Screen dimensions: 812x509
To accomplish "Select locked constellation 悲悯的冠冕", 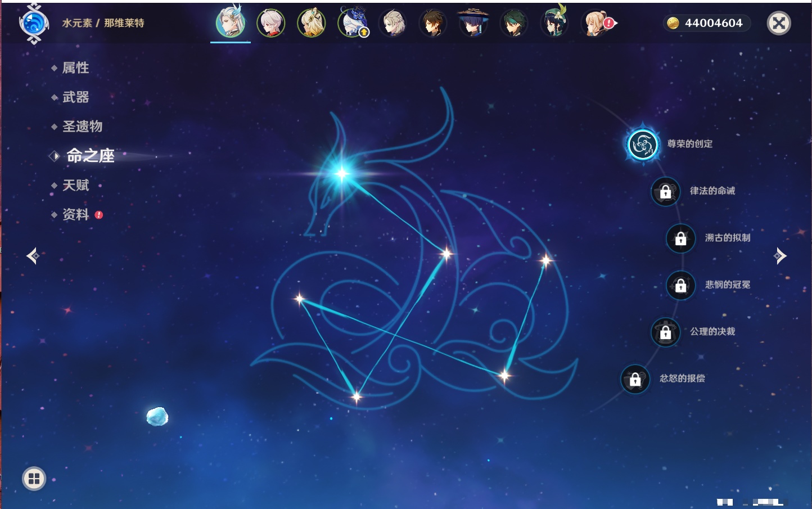I will 680,285.
